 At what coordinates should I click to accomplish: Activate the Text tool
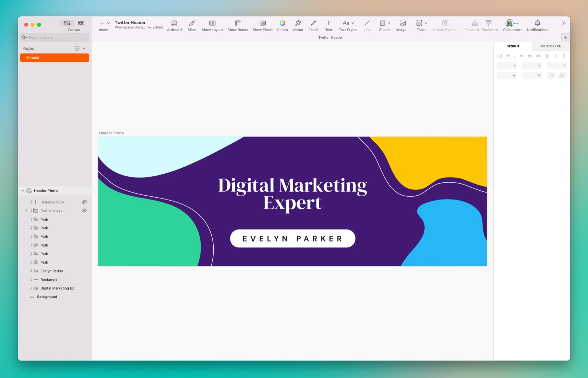[x=329, y=25]
